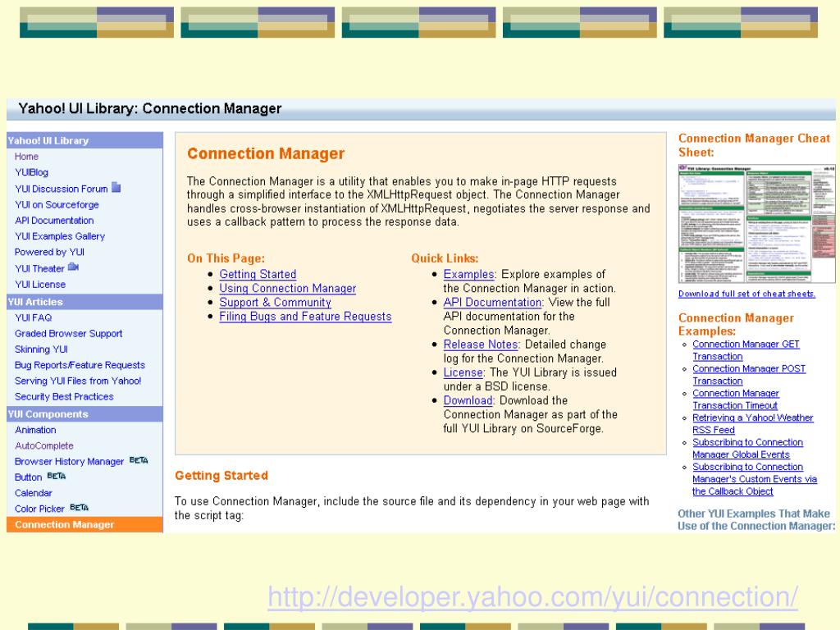
Task: Click the Quick Links: heading
Action: pyautogui.click(x=445, y=258)
